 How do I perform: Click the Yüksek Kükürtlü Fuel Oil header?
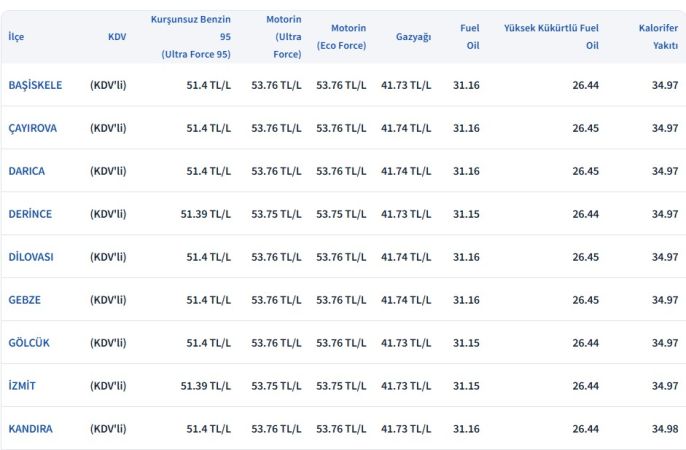(x=551, y=37)
